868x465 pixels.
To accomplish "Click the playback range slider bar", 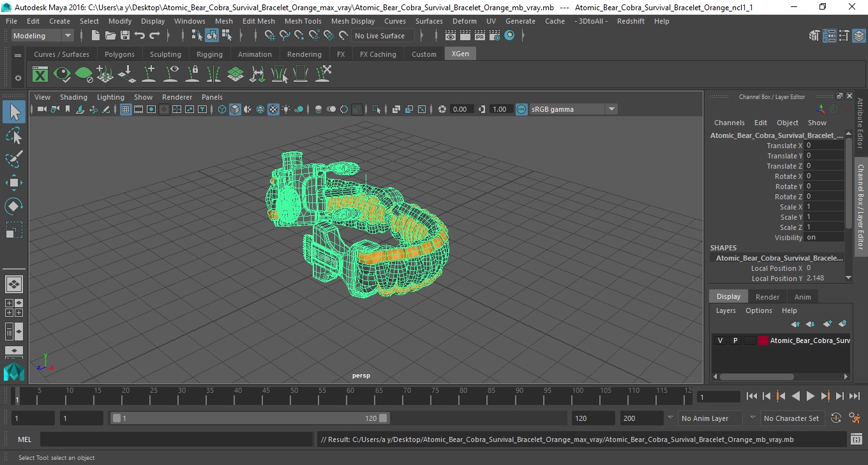I will tap(250, 418).
